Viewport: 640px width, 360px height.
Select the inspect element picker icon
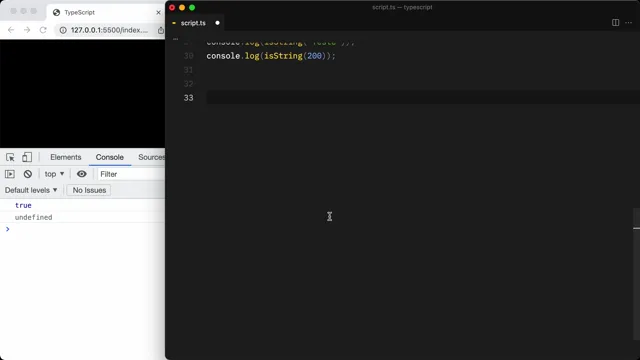pyautogui.click(x=10, y=157)
